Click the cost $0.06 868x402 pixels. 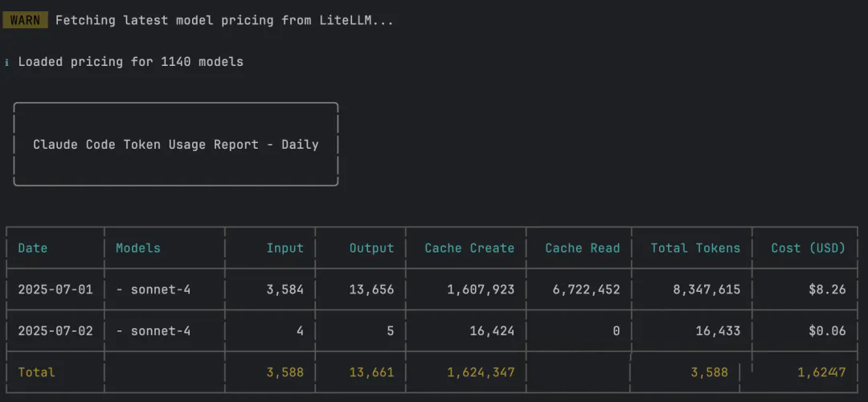pyautogui.click(x=827, y=331)
